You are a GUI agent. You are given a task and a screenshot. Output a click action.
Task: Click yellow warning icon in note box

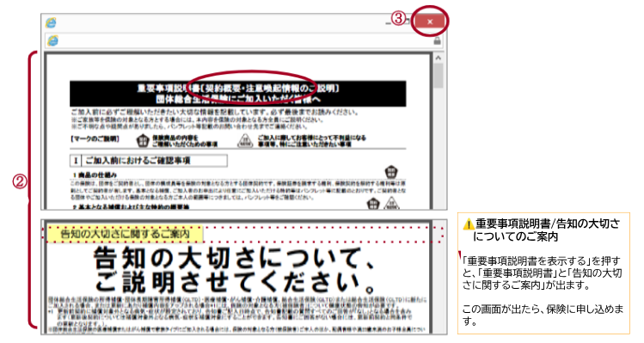469,224
